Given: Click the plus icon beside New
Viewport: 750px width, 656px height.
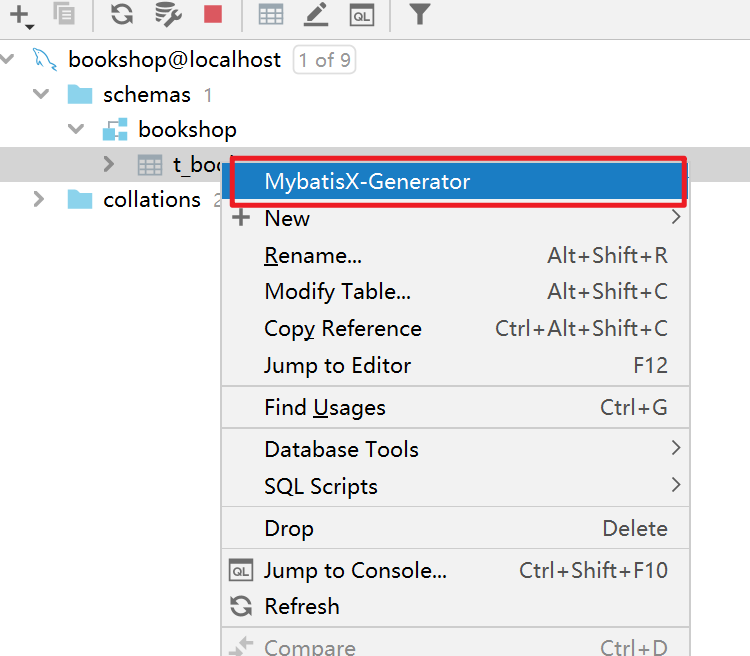Looking at the screenshot, I should click(241, 218).
